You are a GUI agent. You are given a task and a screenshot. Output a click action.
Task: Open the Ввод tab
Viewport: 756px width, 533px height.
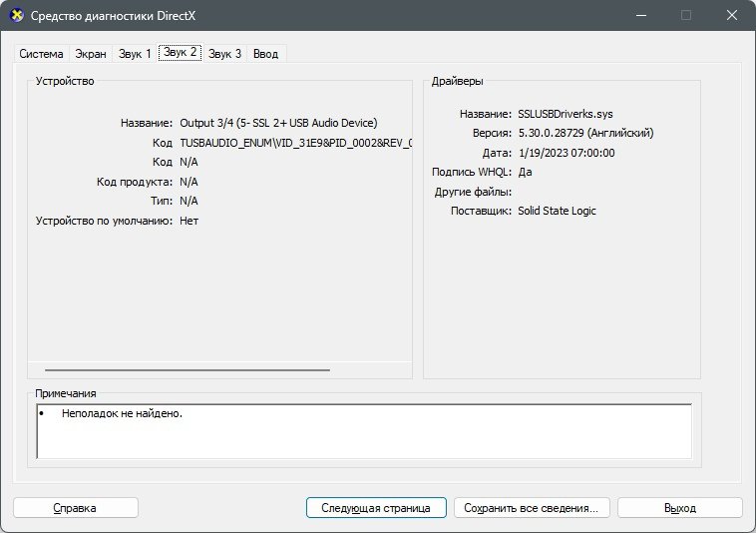pos(265,54)
